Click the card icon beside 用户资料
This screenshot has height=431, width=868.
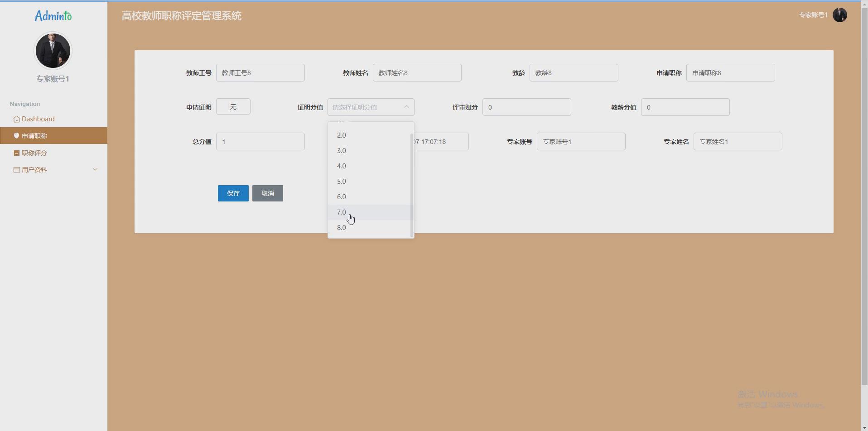pyautogui.click(x=16, y=169)
